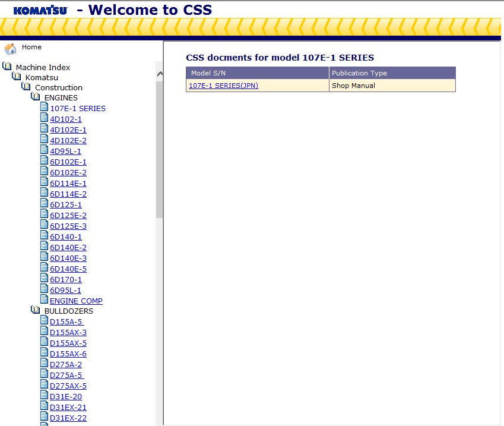
Task: Click document icon beside 4D102E-2
Action: click(x=45, y=138)
